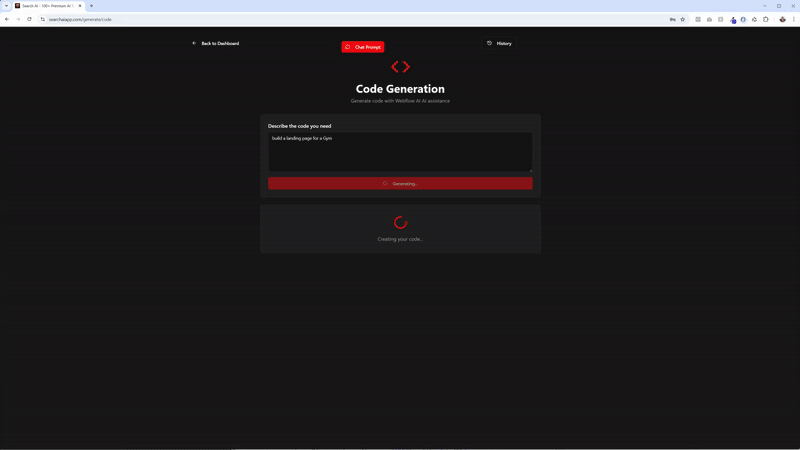
Task: Go back to Dashboard
Action: click(x=216, y=43)
